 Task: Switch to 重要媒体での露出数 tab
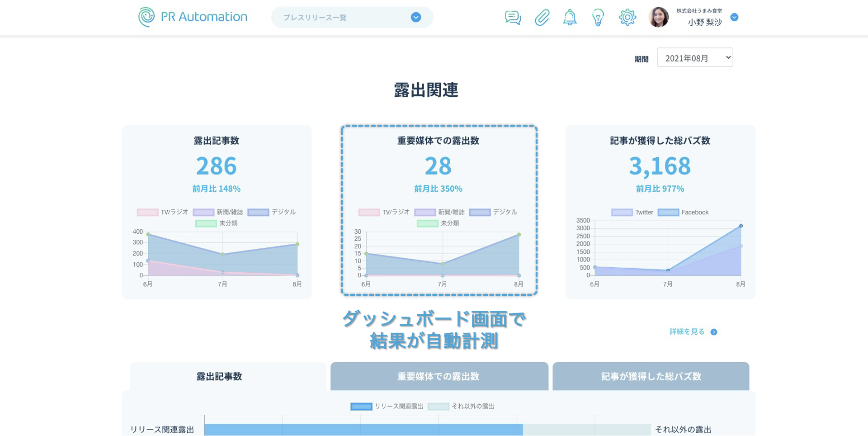point(439,376)
